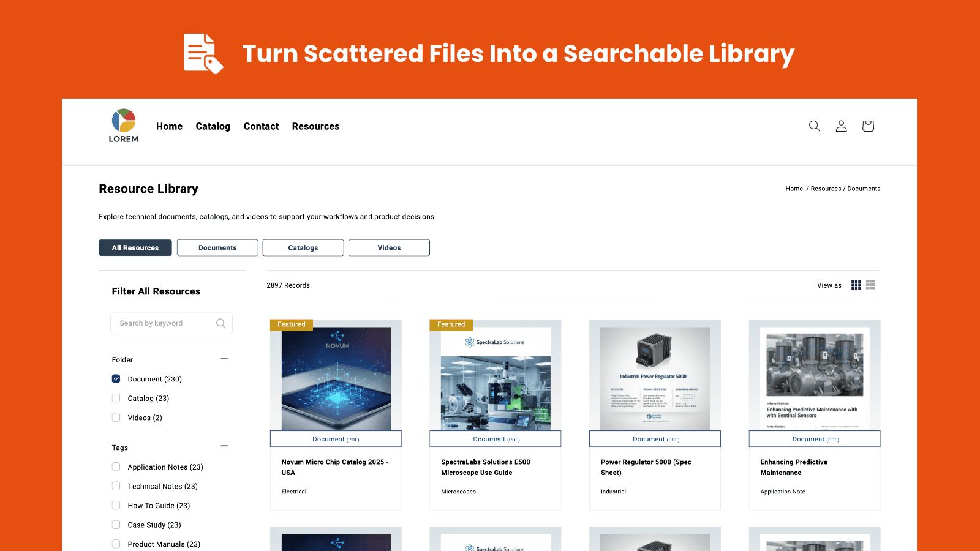Click the document icon in the orange banner
This screenshot has width=980, height=551.
coord(203,54)
